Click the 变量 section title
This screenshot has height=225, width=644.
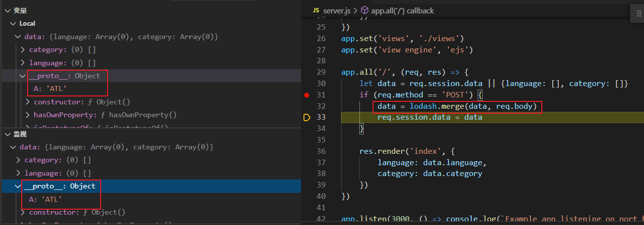tap(20, 10)
